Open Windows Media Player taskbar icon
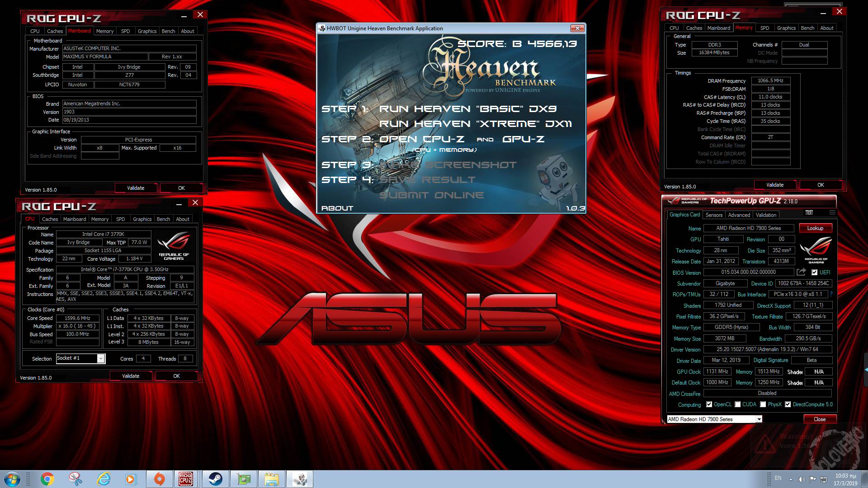The width and height of the screenshot is (868, 488). point(131,479)
